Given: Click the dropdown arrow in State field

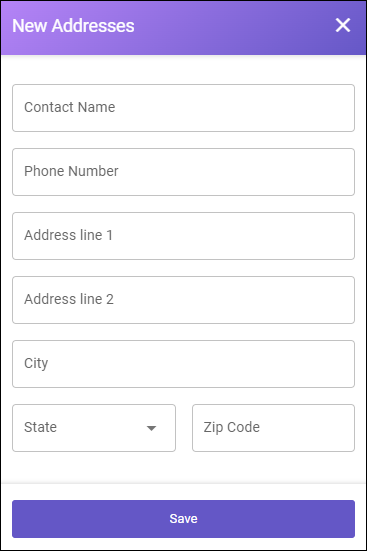Looking at the screenshot, I should [x=151, y=428].
